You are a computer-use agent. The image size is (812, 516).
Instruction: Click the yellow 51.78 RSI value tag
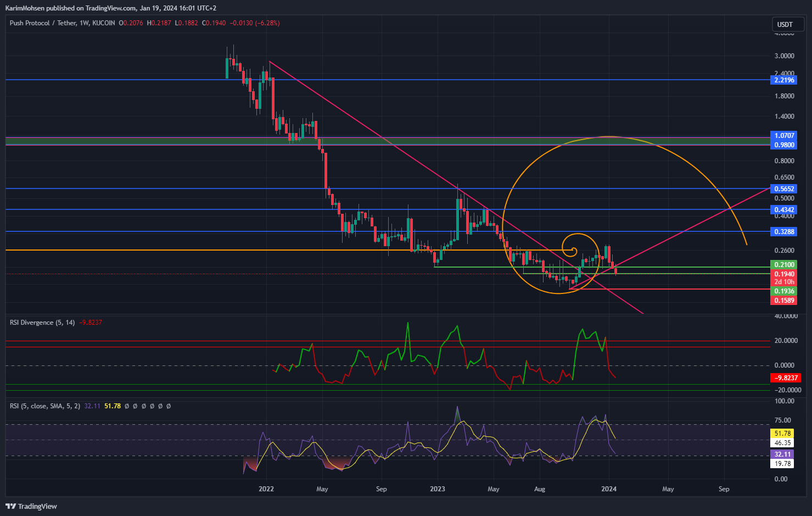[782, 434]
